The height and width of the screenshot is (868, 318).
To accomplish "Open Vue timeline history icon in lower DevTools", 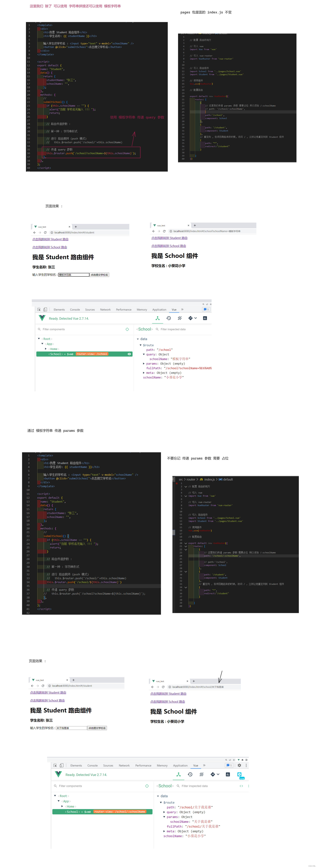I will pos(190,775).
